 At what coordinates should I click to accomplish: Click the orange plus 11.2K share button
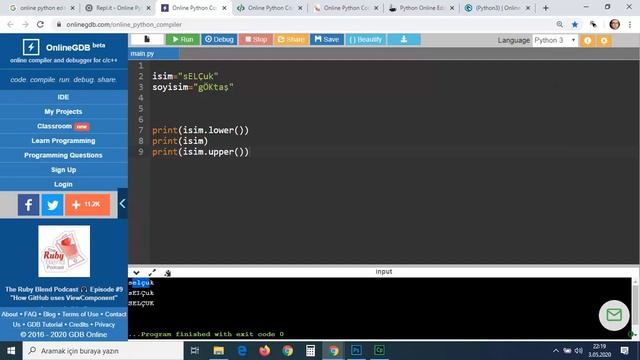point(87,204)
